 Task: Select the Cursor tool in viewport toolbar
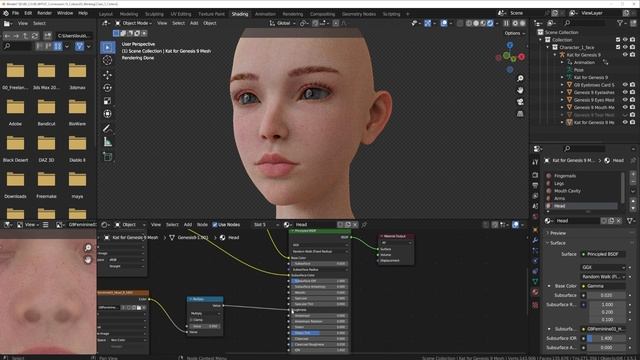(x=107, y=60)
